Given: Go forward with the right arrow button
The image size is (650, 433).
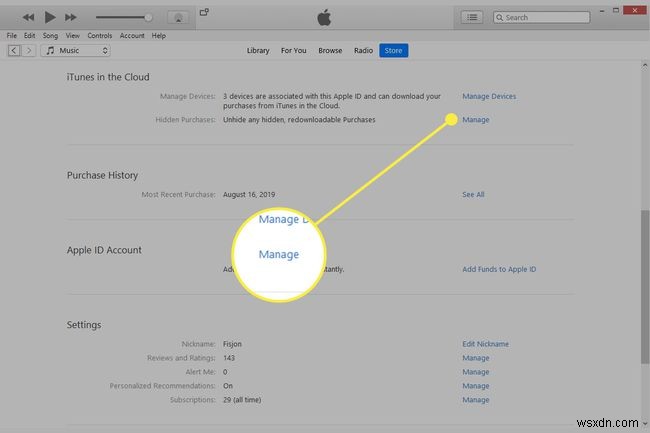Looking at the screenshot, I should point(29,51).
